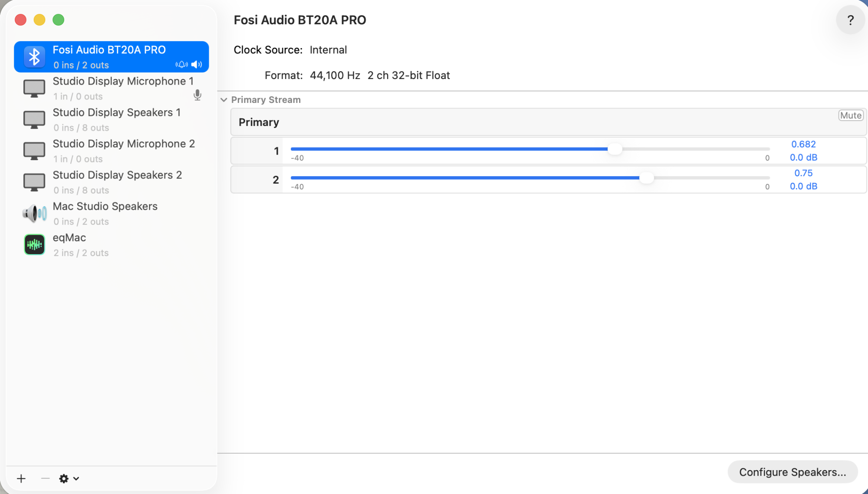This screenshot has height=494, width=868.
Task: Open the gear actions dropdown menu
Action: pyautogui.click(x=69, y=478)
